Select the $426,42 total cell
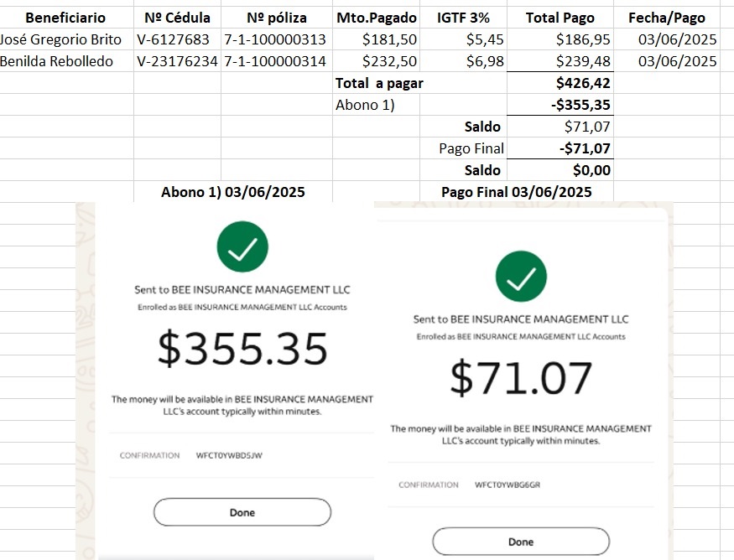Image resolution: width=734 pixels, height=560 pixels. 583,83
